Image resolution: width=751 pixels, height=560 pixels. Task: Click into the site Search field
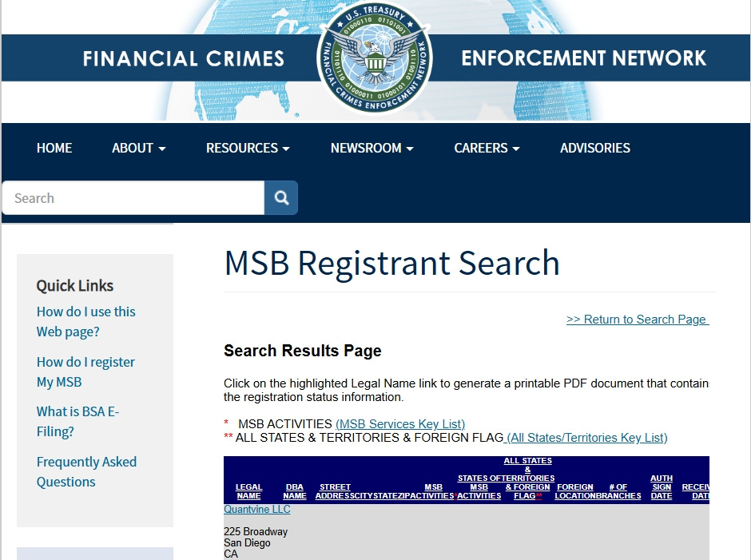click(x=133, y=198)
